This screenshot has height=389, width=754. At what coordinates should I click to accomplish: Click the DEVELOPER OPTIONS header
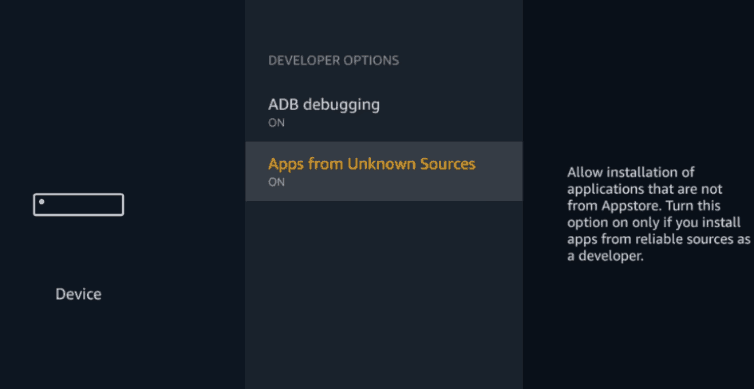pyautogui.click(x=334, y=61)
